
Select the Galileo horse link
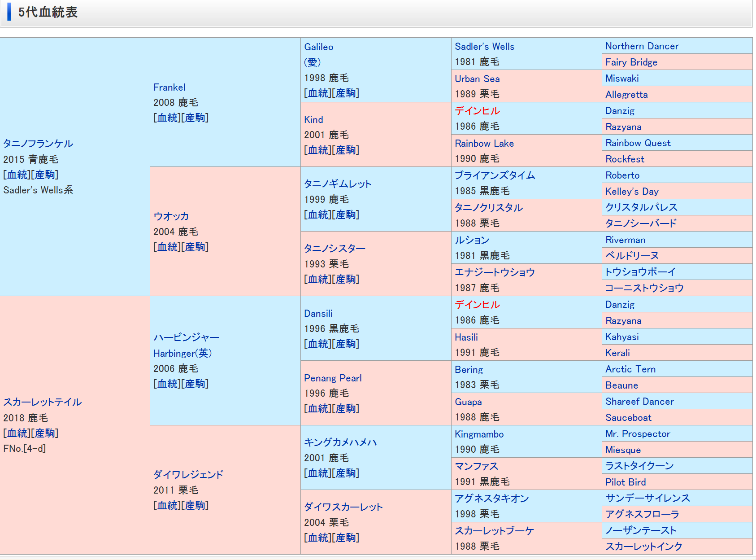(318, 47)
